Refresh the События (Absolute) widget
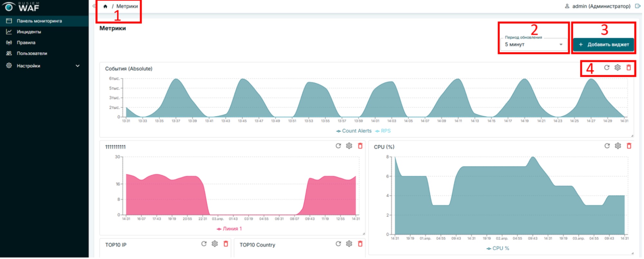 (607, 67)
